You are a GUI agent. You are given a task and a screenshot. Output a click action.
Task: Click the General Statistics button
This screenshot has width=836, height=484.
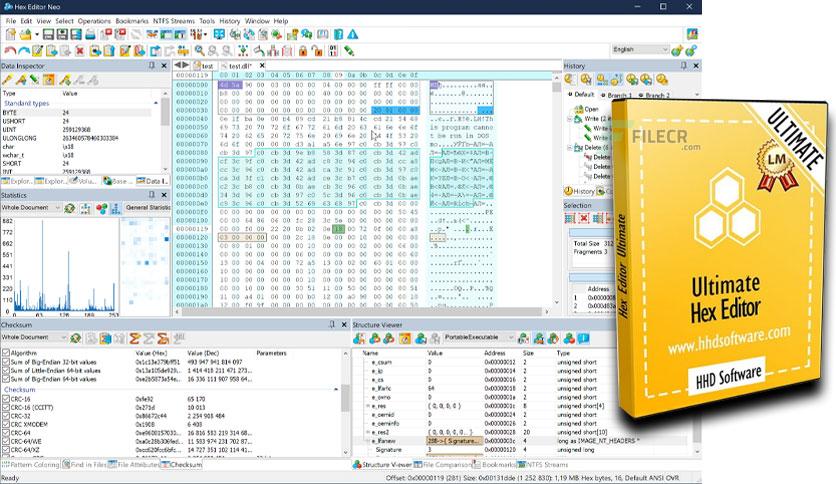[x=148, y=208]
